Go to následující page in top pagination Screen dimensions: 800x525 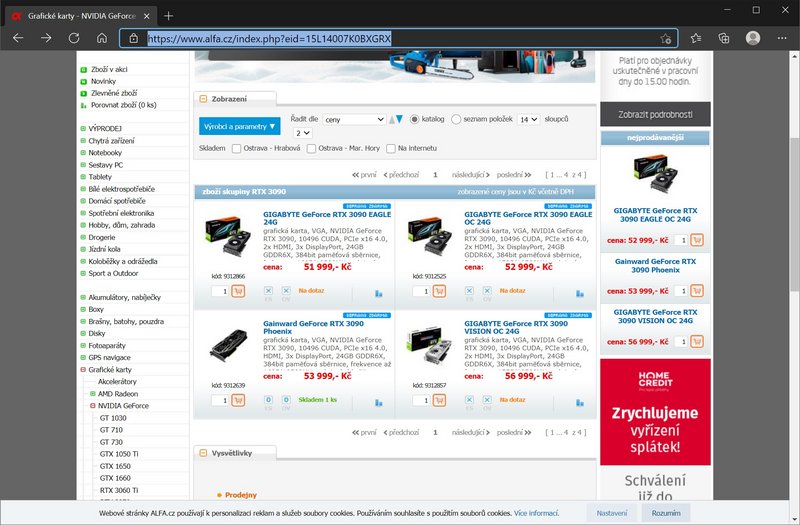(x=470, y=175)
